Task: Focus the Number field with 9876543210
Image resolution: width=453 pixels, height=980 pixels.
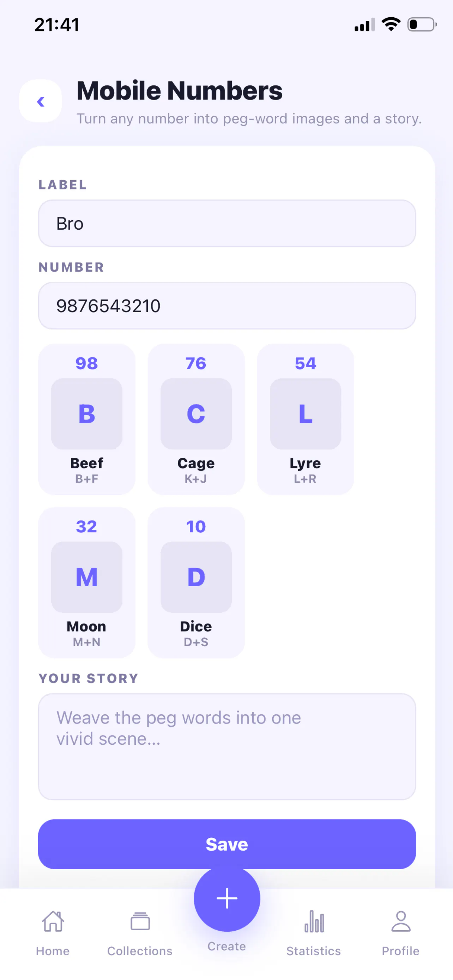Action: [227, 306]
